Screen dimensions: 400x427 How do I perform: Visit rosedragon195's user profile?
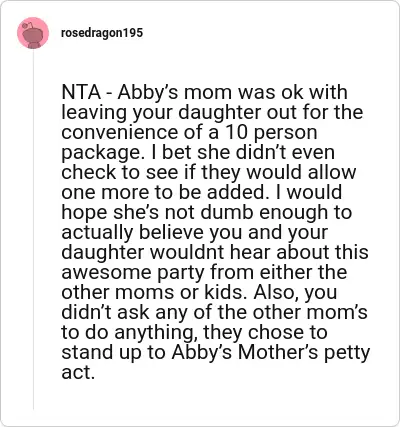point(102,33)
